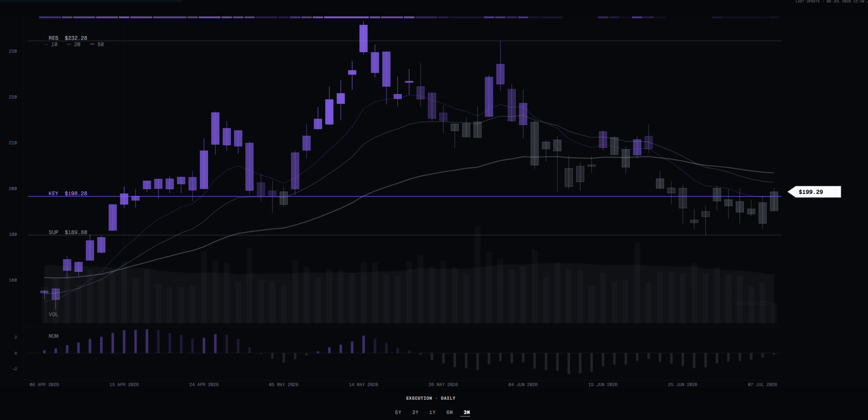Screen dimensions: 868x420
Task: Click the 04 JUN 2026 date label
Action: (523, 385)
